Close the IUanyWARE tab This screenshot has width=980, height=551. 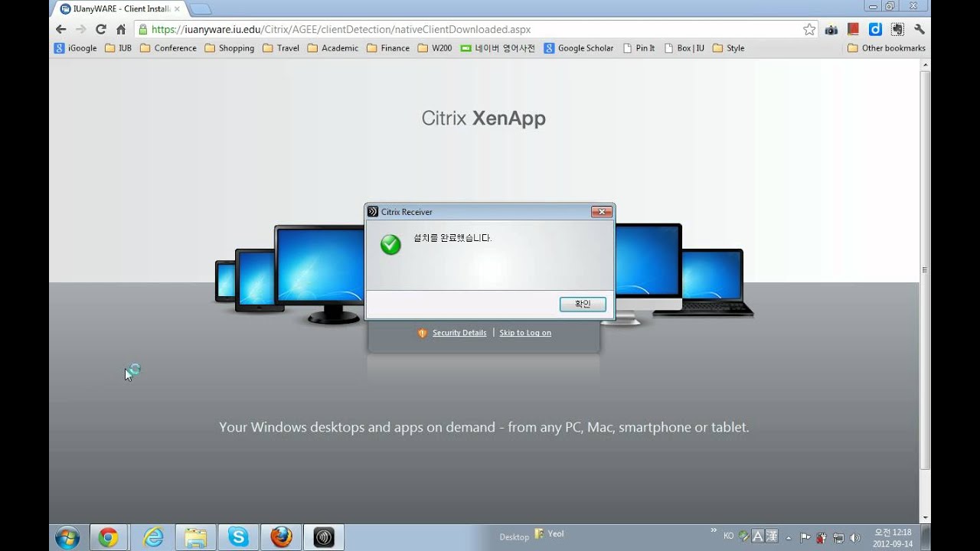pyautogui.click(x=177, y=9)
